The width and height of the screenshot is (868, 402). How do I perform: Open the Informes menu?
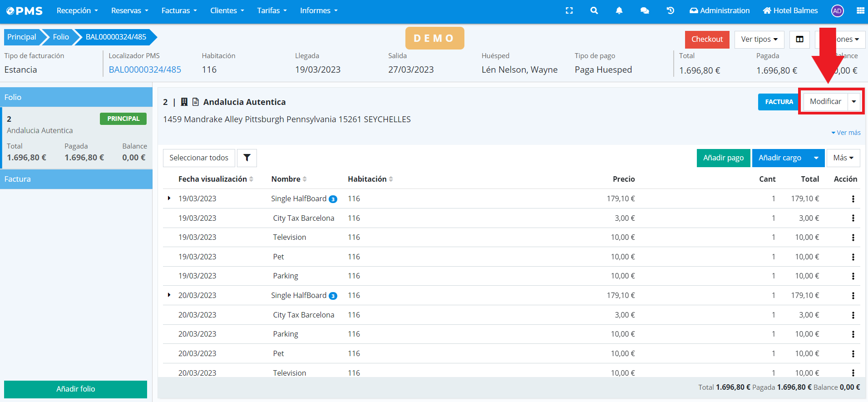coord(319,10)
